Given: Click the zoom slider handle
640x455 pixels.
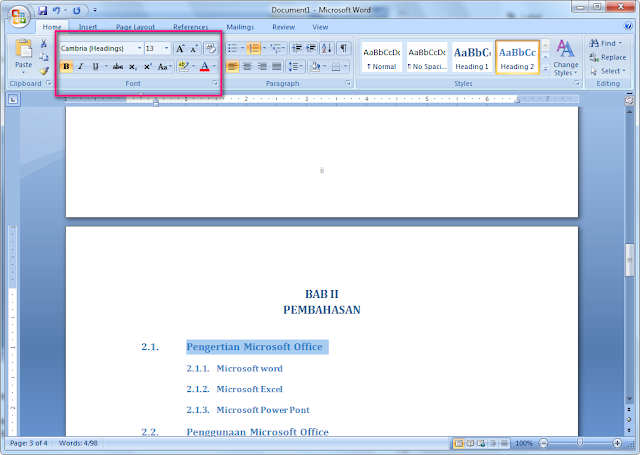Looking at the screenshot, I should point(580,443).
